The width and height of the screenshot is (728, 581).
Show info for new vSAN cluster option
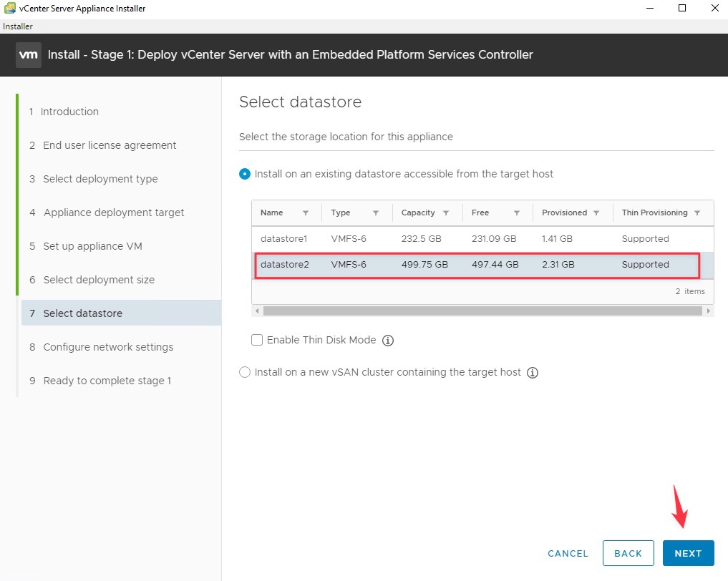point(533,373)
